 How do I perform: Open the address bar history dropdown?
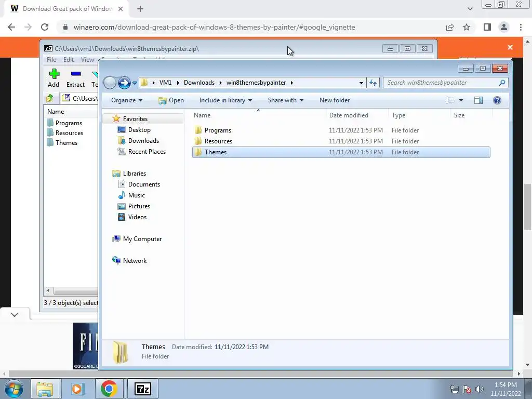coord(361,83)
